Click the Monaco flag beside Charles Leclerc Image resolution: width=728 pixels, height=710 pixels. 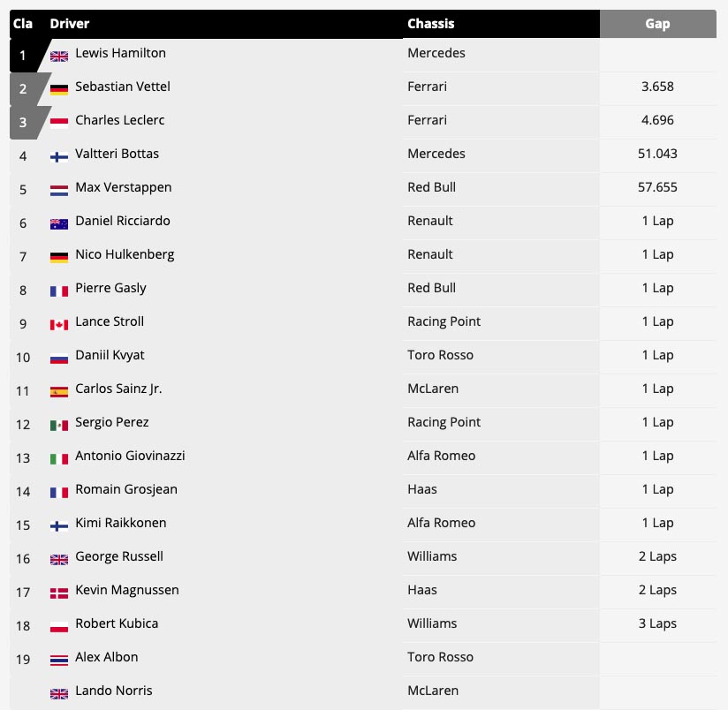click(x=59, y=124)
